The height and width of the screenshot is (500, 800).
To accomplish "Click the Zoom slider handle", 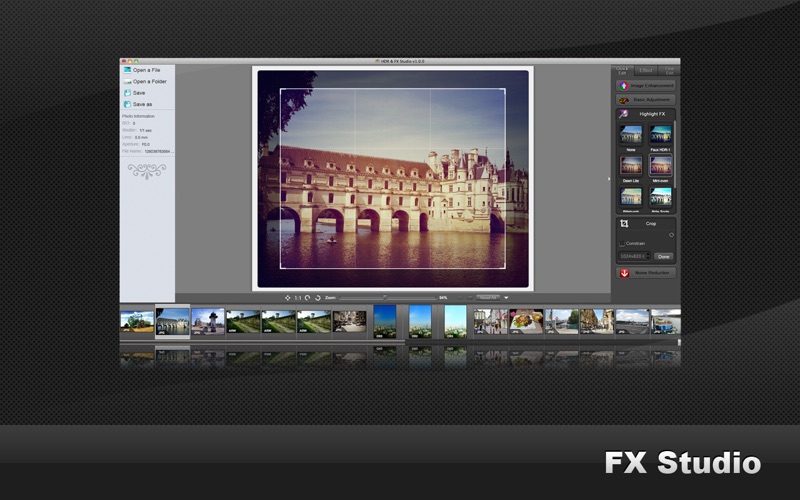I will [x=385, y=297].
